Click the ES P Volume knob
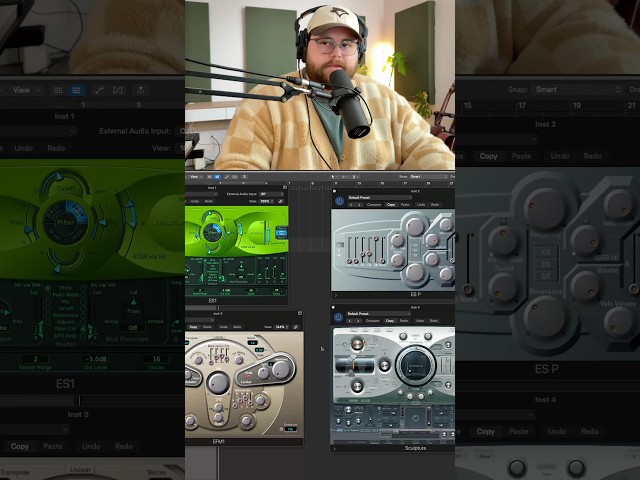The width and height of the screenshot is (640, 480). coord(432,259)
